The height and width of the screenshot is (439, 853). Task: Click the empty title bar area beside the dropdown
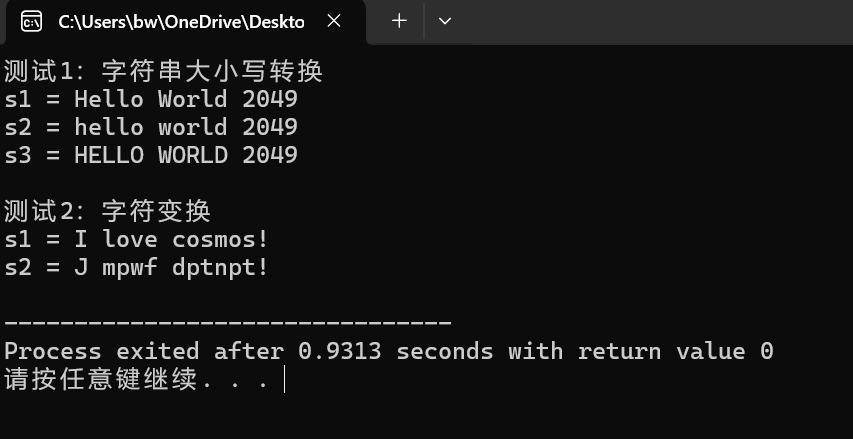(653, 22)
